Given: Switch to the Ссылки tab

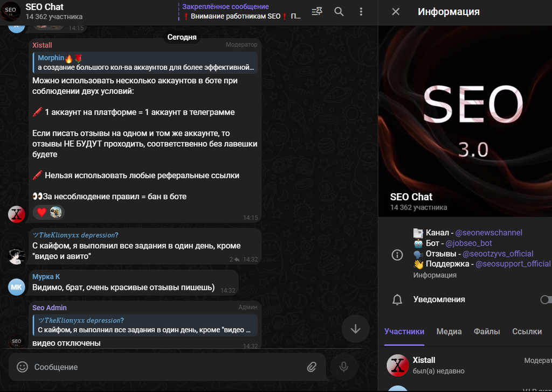Looking at the screenshot, I should pos(527,332).
